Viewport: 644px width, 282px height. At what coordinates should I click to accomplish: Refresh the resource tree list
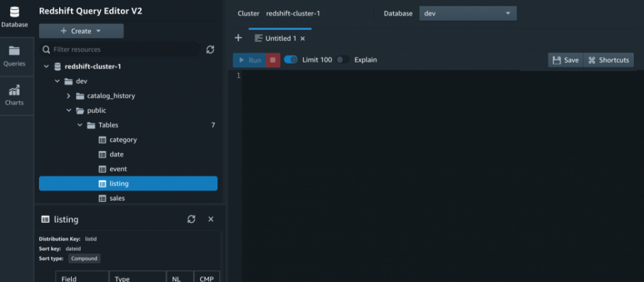[x=210, y=50]
